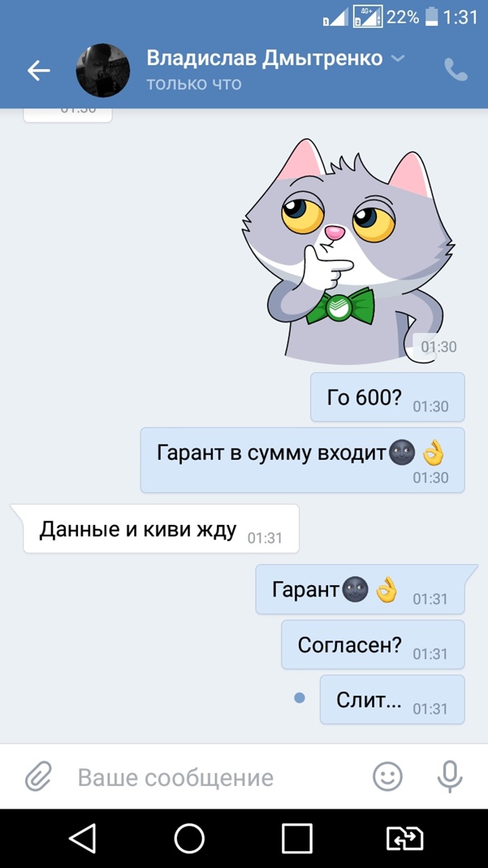Select message Гарант в сумму входит
The image size is (488, 868).
pyautogui.click(x=302, y=460)
